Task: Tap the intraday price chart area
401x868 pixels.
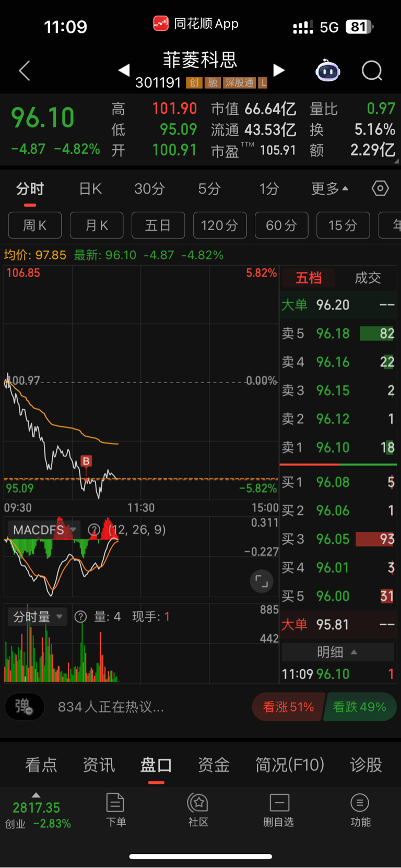Action: [x=141, y=384]
